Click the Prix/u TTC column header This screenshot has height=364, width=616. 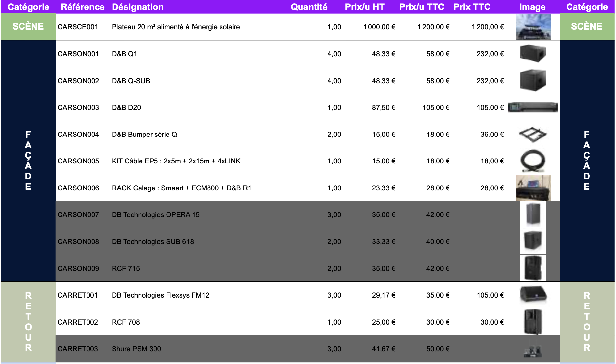tap(421, 7)
